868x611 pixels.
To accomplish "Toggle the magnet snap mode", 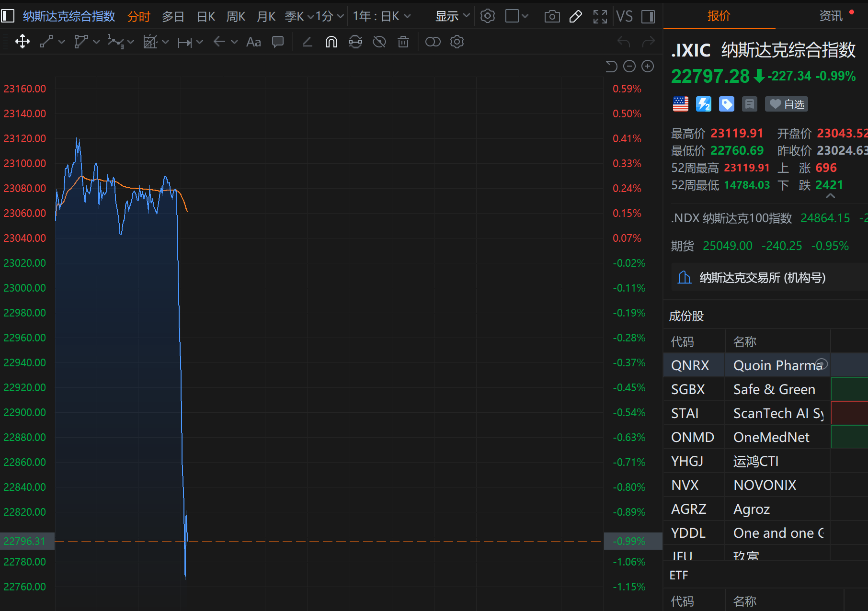I will [331, 42].
